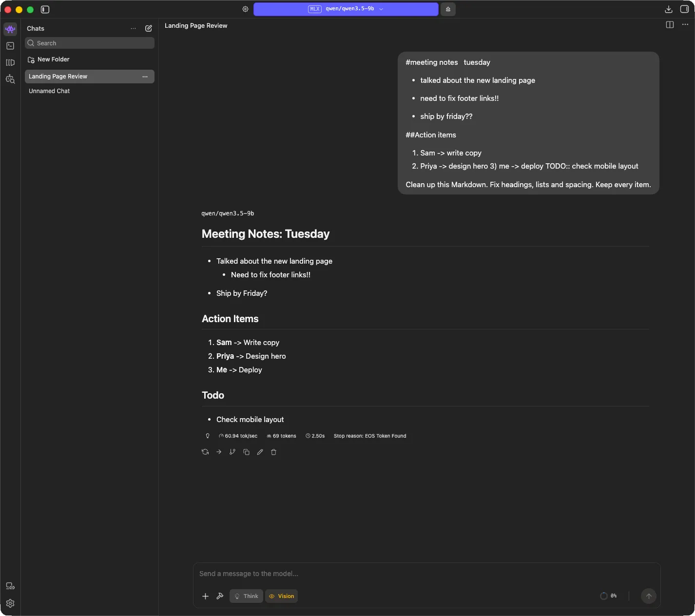The height and width of the screenshot is (616, 695).
Task: Click the new chat compose icon
Action: point(149,28)
